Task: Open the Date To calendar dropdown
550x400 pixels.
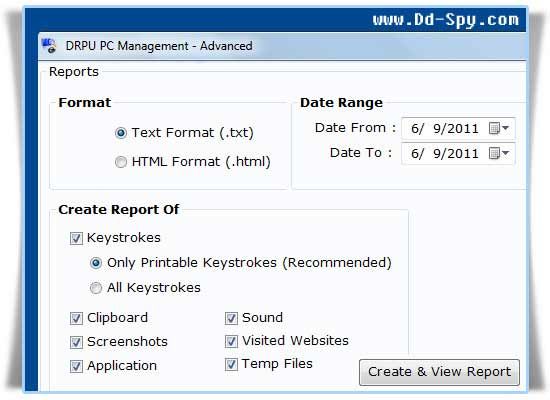Action: [x=499, y=153]
